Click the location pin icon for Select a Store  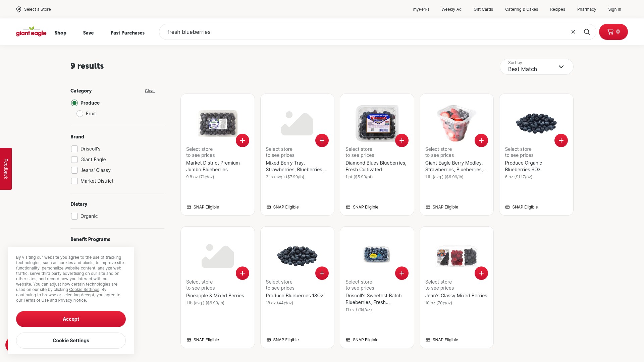[x=19, y=9]
